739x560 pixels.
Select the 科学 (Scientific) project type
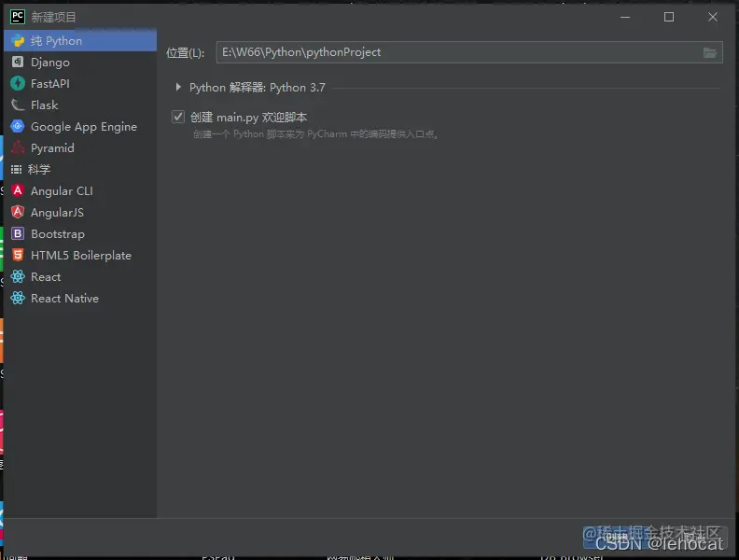(80, 169)
